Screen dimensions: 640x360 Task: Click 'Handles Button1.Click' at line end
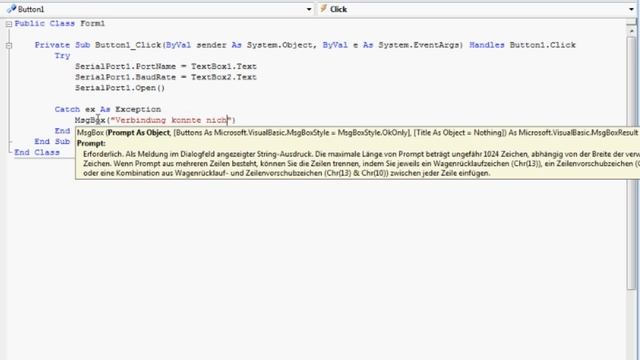(x=522, y=45)
